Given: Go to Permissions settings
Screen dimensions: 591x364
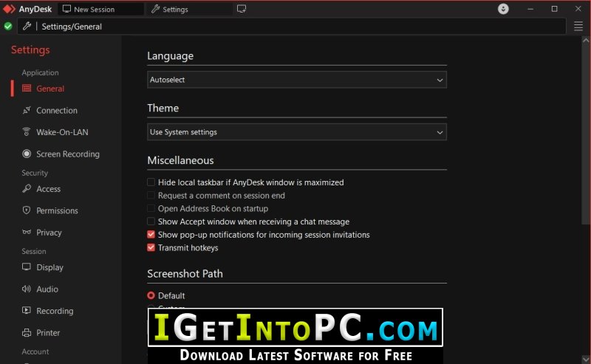Looking at the screenshot, I should click(57, 210).
